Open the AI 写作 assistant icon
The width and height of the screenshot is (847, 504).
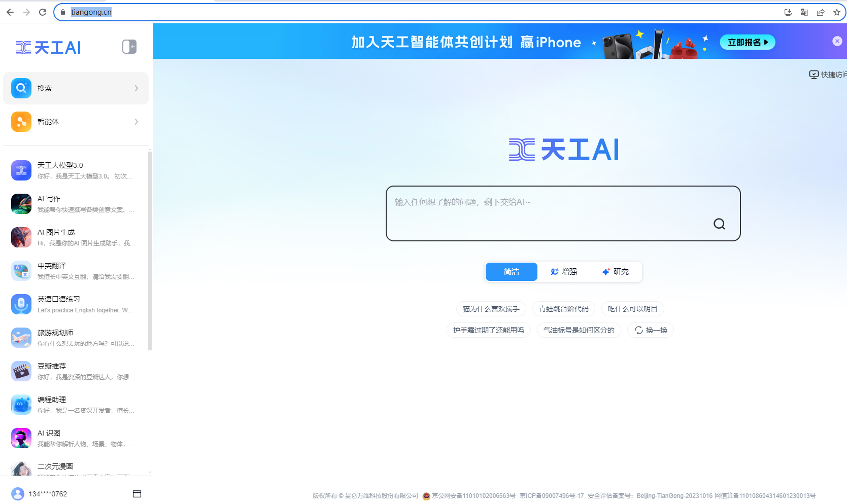pos(21,204)
